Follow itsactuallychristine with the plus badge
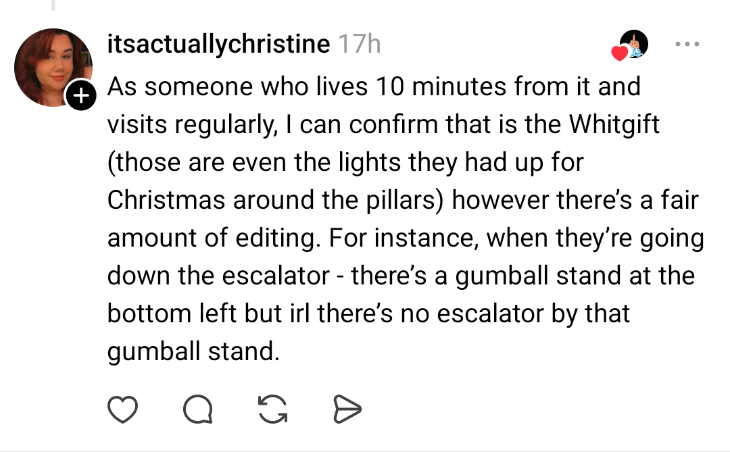 (80, 96)
